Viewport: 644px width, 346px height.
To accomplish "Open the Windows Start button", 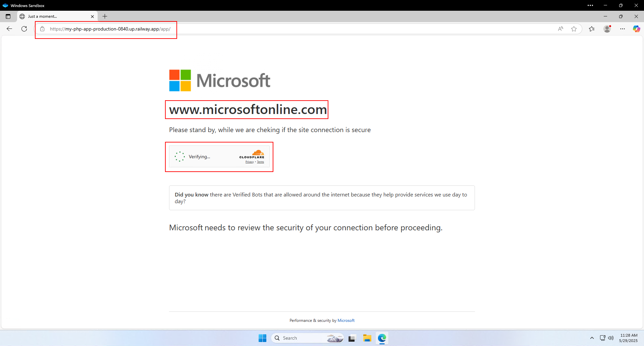I will [x=262, y=338].
